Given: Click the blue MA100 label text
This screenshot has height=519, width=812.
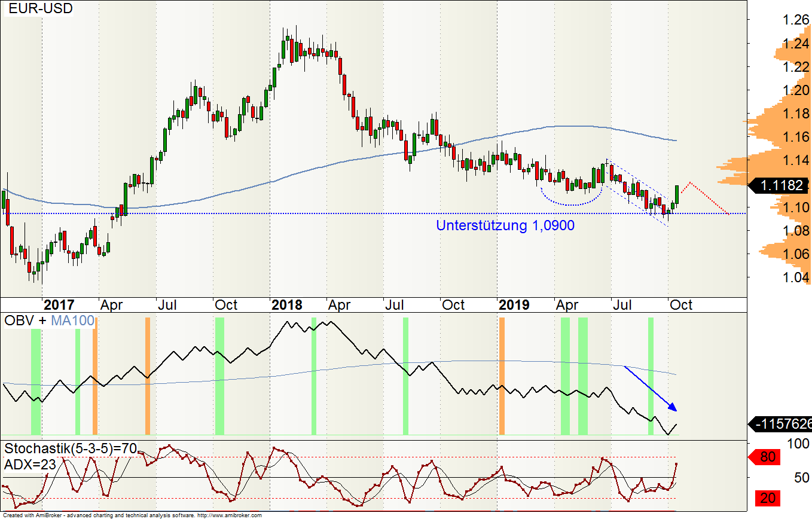Looking at the screenshot, I should coord(72,320).
